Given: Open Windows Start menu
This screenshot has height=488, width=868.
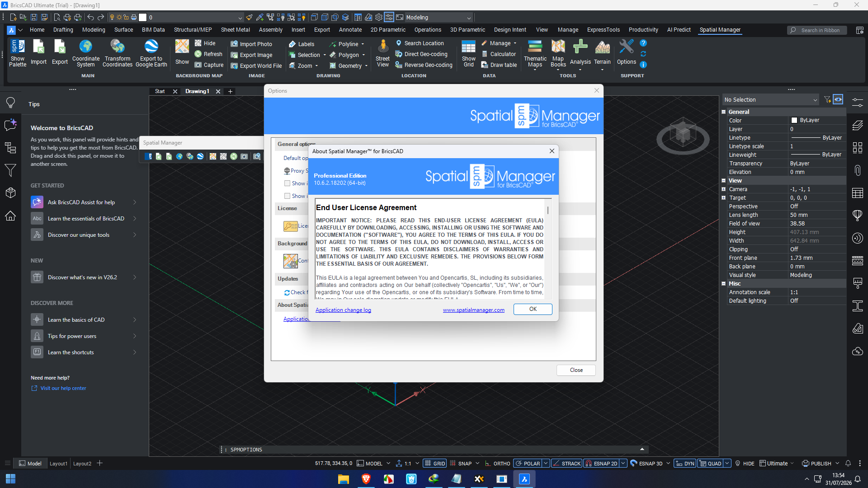Looking at the screenshot, I should coord(10,479).
